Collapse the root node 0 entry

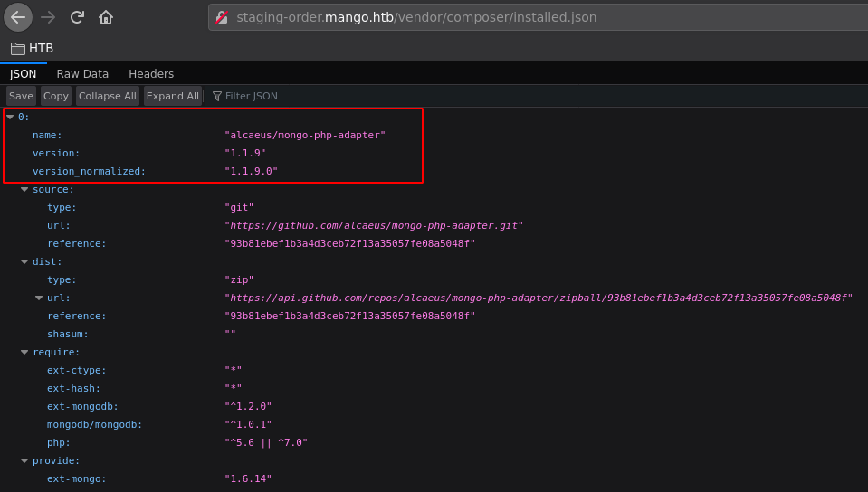click(x=10, y=117)
